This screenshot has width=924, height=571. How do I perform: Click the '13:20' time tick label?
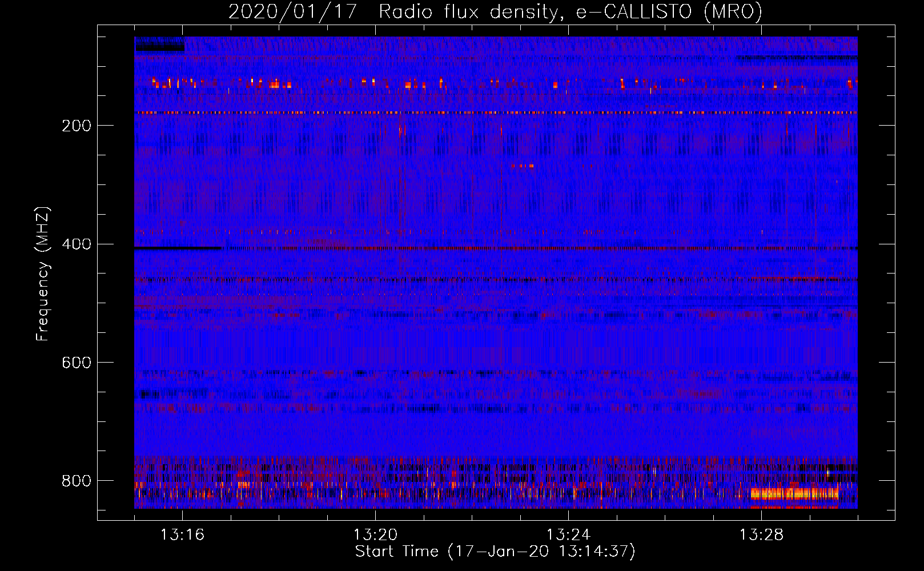tap(375, 535)
